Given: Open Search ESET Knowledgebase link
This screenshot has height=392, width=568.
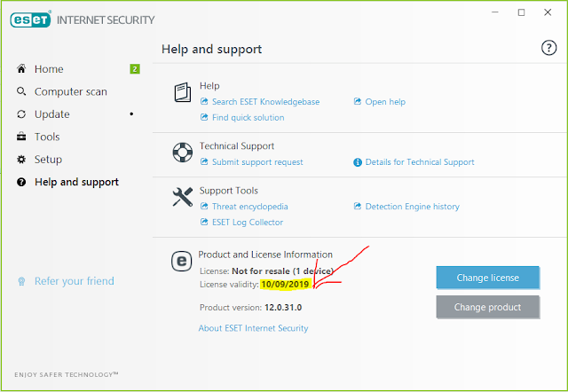Looking at the screenshot, I should click(x=265, y=102).
